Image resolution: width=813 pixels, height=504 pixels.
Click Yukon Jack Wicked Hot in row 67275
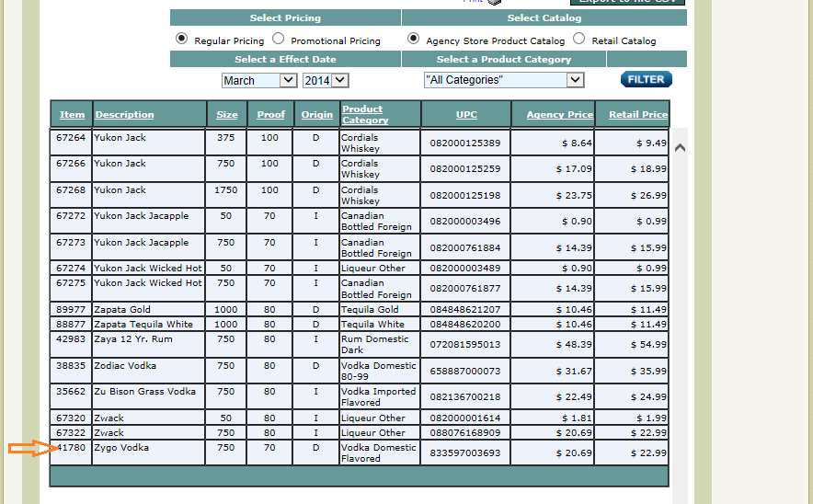tap(148, 282)
